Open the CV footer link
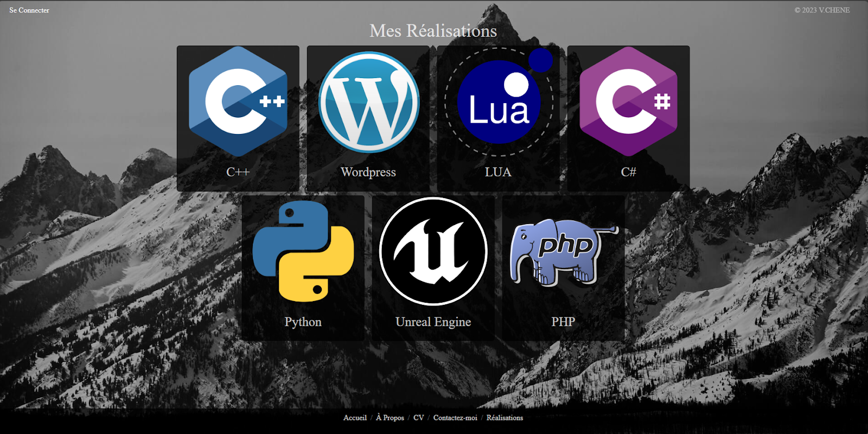Screen dimensions: 868x434 click(x=419, y=418)
